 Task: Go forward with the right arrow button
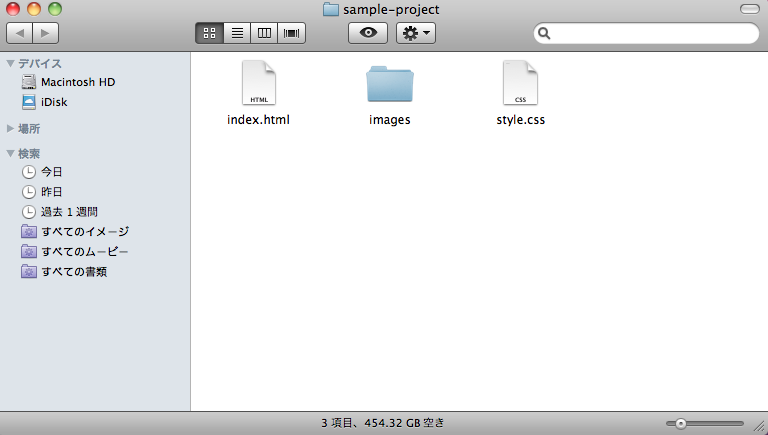46,33
